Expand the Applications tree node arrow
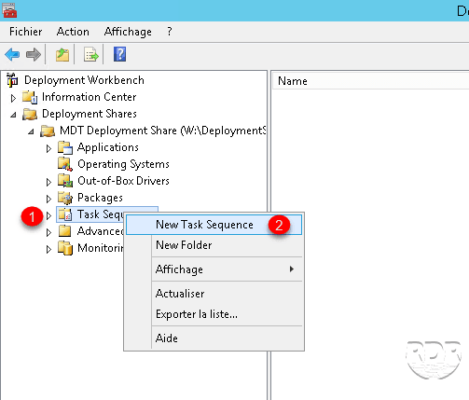This screenshot has height=400, width=469. point(49,148)
